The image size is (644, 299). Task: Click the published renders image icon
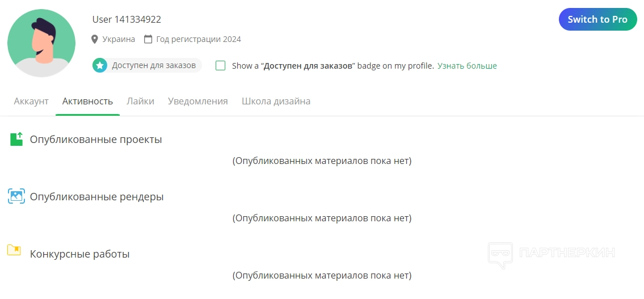(x=16, y=196)
